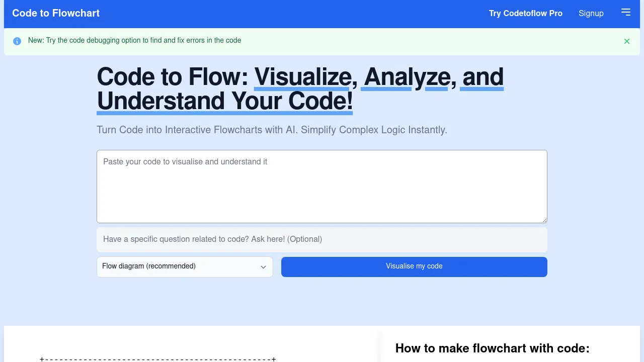The image size is (644, 362).
Task: Click the green X on the New feature banner
Action: coord(627,41)
